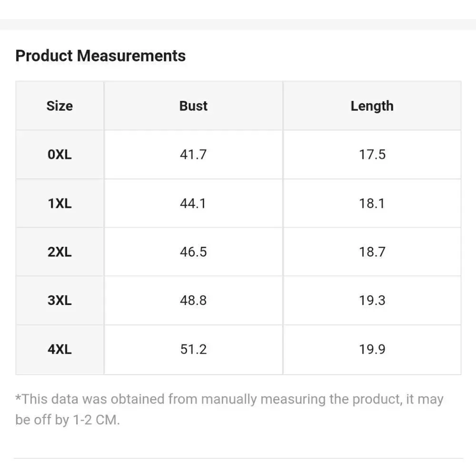Click the 3XL size row label
Screen dimensions: 476x476
(x=59, y=300)
